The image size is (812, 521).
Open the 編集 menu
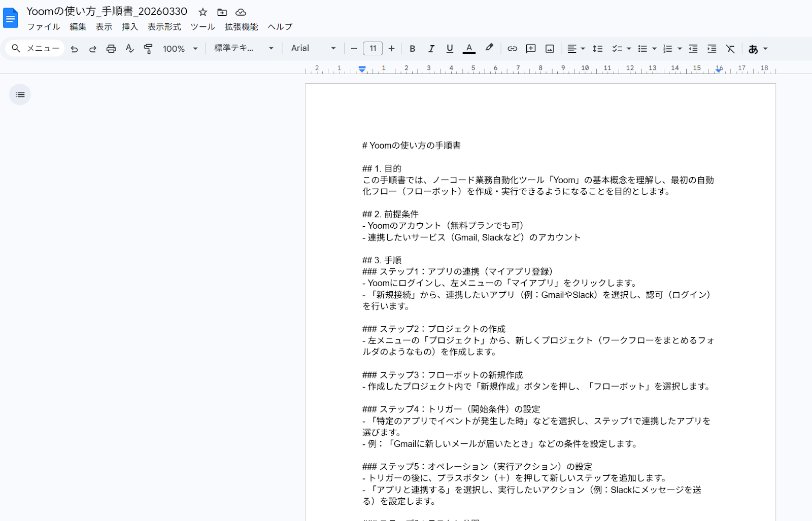tap(78, 27)
